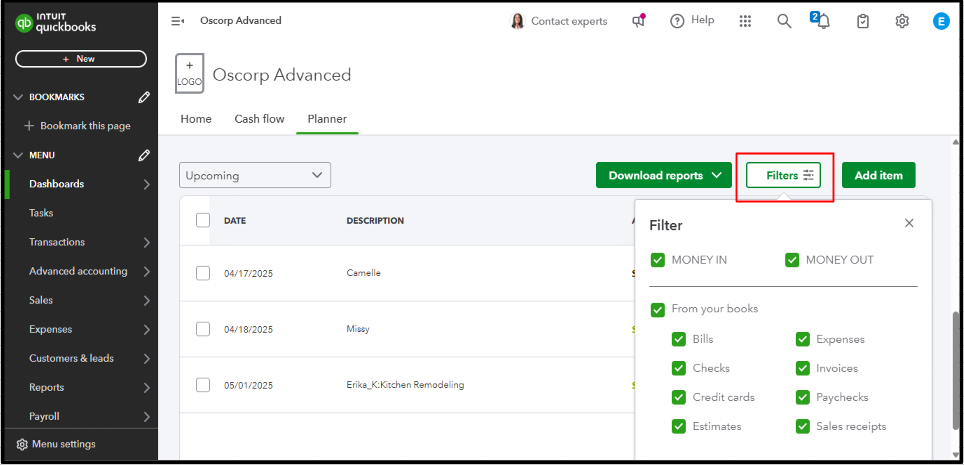
Task: Edit bookmarks using the pencil icon
Action: coord(145,97)
